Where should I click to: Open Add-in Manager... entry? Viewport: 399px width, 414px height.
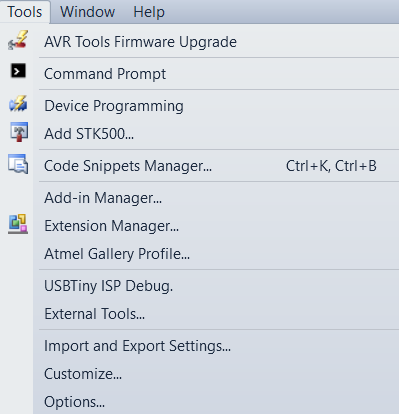click(217, 198)
